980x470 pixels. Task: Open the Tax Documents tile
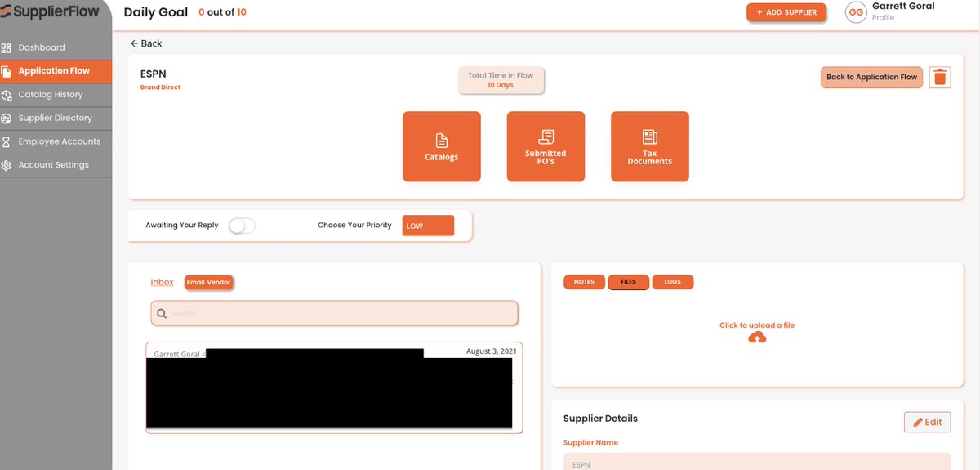point(650,146)
